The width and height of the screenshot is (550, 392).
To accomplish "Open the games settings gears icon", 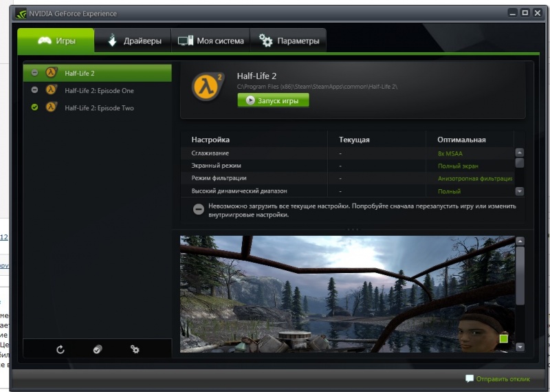I will [135, 349].
